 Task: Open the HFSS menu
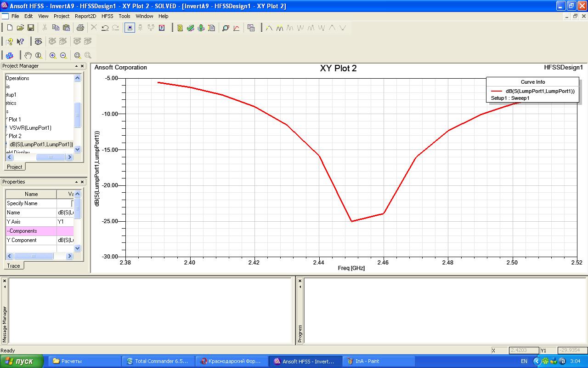107,16
